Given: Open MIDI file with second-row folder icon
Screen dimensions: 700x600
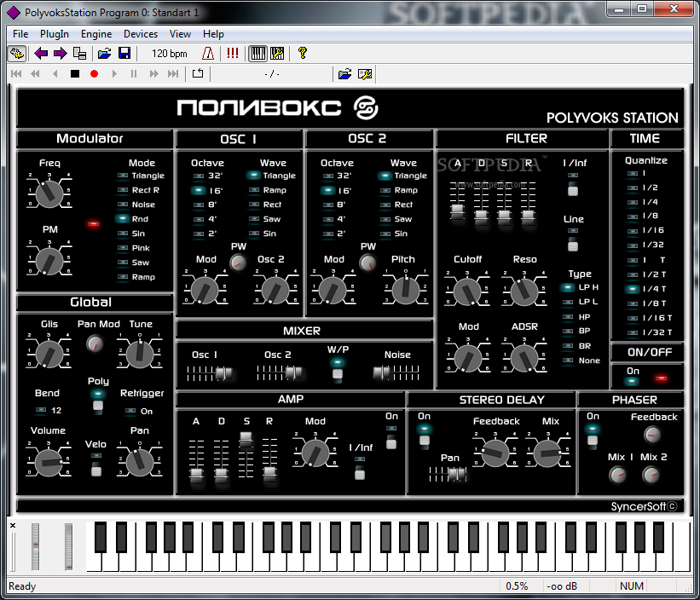Looking at the screenshot, I should click(344, 74).
